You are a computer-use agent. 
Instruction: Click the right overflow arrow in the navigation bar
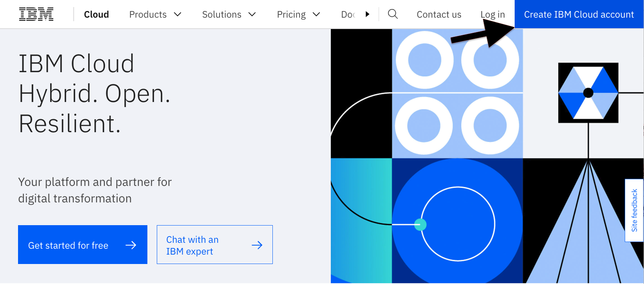pyautogui.click(x=367, y=14)
